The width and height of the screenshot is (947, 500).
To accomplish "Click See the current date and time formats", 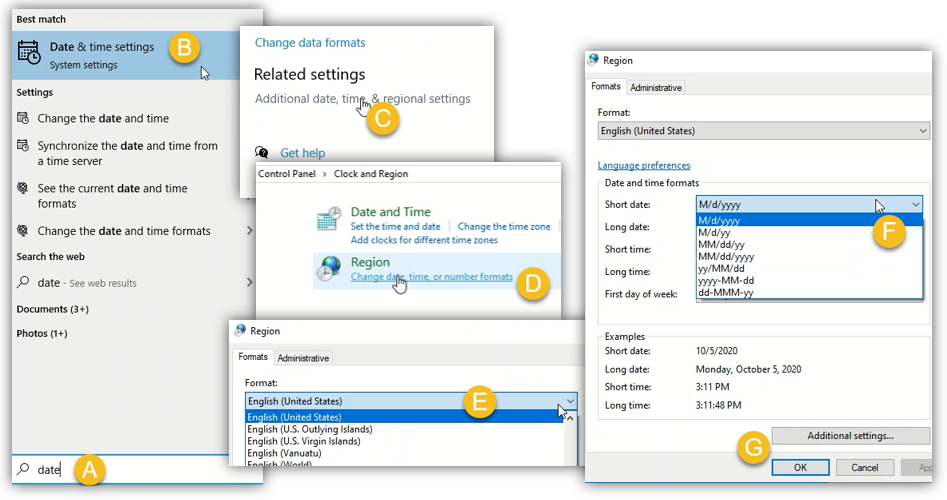I will [x=112, y=196].
